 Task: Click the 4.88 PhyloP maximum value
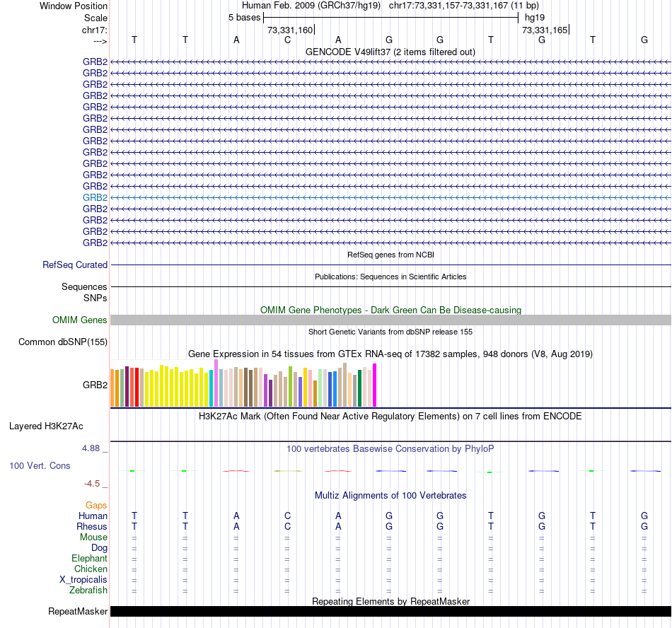click(91, 448)
